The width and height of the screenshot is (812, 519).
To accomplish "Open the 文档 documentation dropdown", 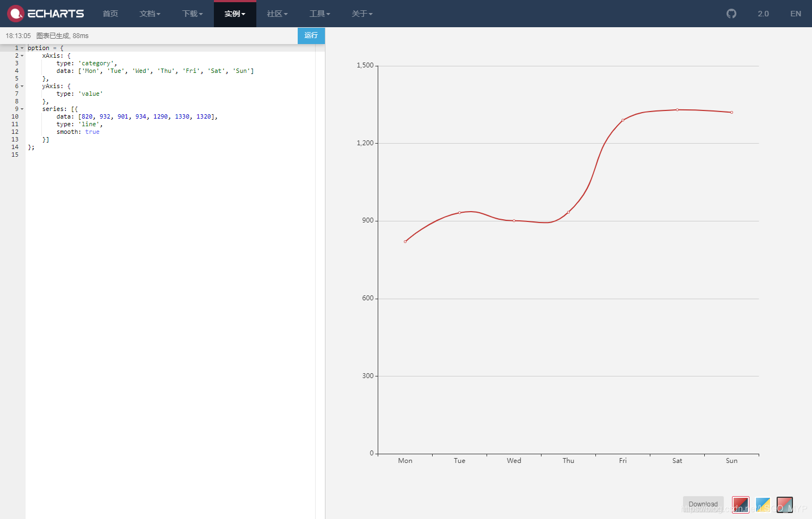I will point(150,14).
